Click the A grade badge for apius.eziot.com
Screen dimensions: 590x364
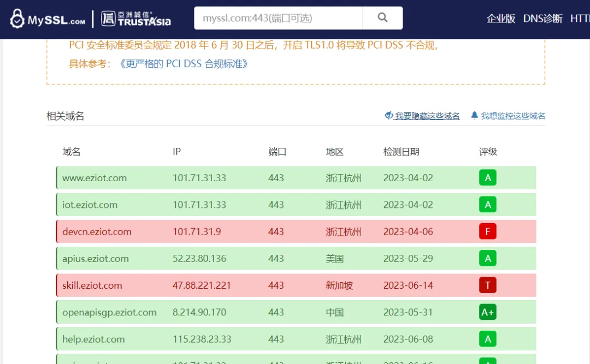point(487,258)
